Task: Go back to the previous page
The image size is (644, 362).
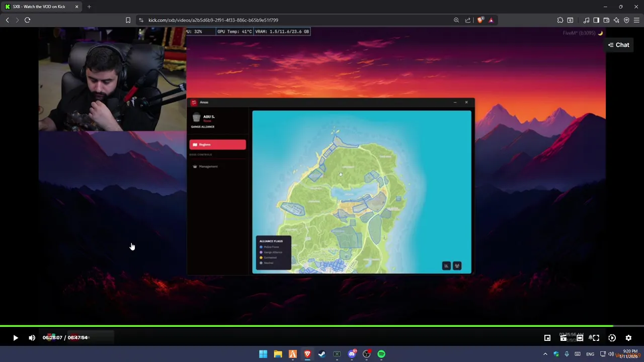Action: (x=7, y=20)
